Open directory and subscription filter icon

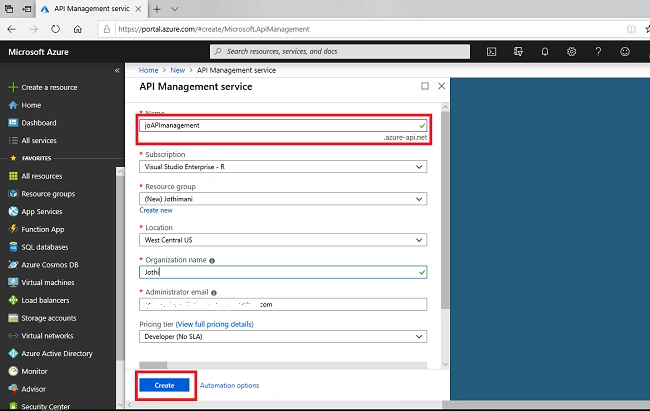pyautogui.click(x=518, y=51)
